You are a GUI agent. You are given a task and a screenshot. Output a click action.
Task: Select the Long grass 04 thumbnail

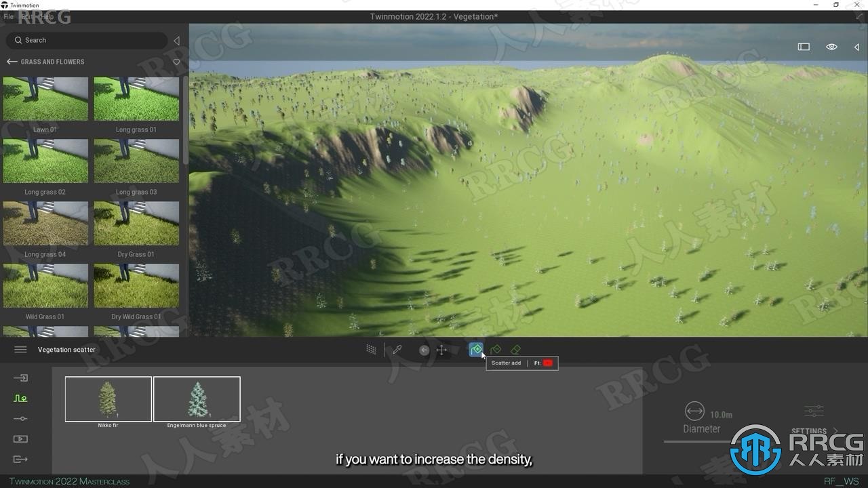pyautogui.click(x=45, y=224)
